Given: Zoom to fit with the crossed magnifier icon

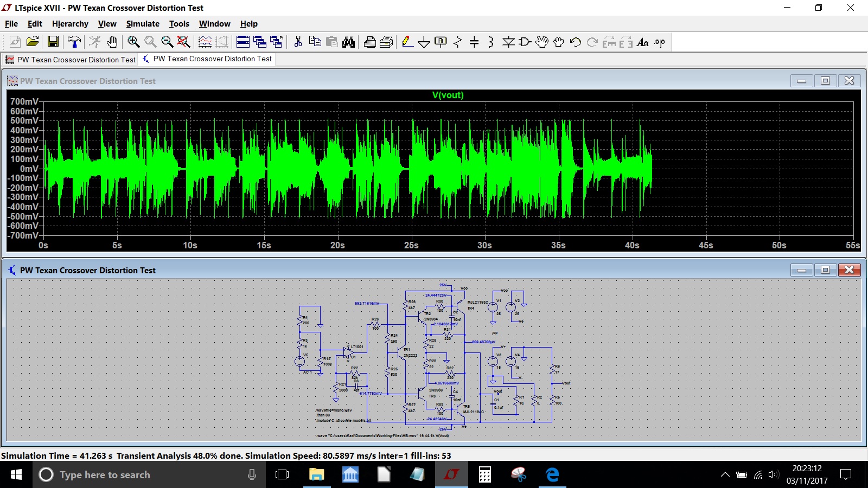Looking at the screenshot, I should point(184,42).
